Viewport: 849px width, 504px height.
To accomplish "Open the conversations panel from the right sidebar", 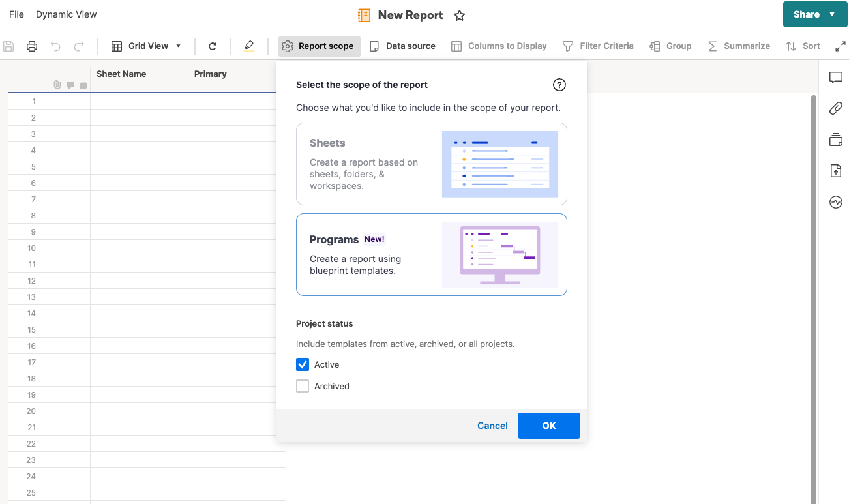I will pyautogui.click(x=836, y=77).
